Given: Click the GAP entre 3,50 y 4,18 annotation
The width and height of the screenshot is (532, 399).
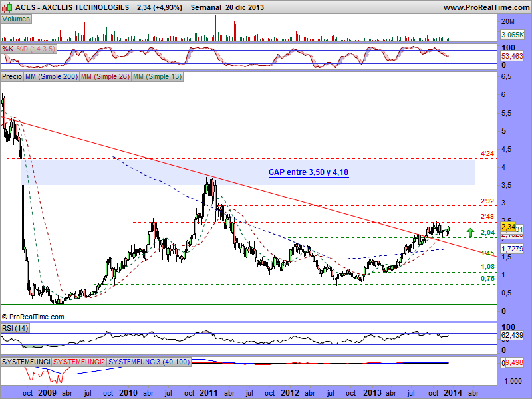Looking at the screenshot, I should [x=309, y=172].
